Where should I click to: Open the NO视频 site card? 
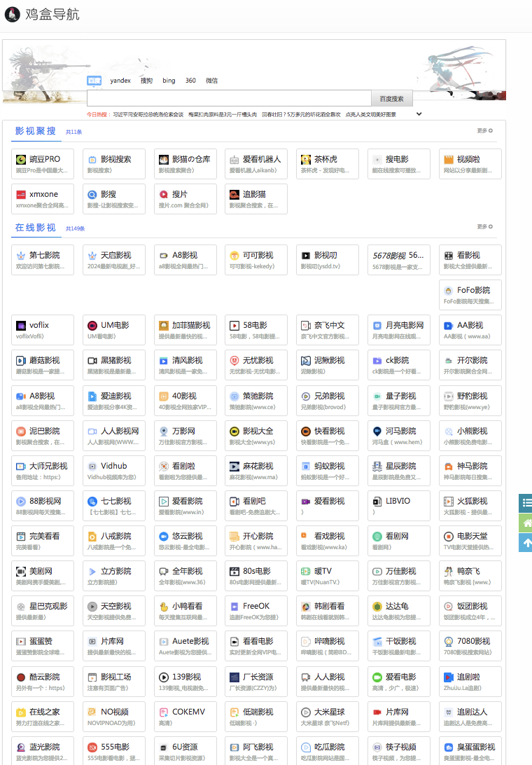point(114,717)
